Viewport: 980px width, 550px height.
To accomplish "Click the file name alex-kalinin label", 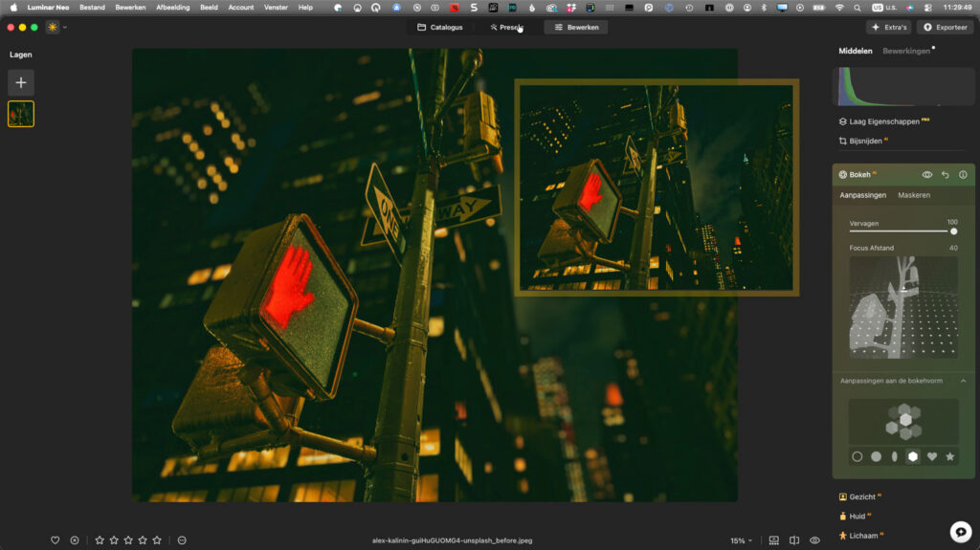I will coord(452,540).
